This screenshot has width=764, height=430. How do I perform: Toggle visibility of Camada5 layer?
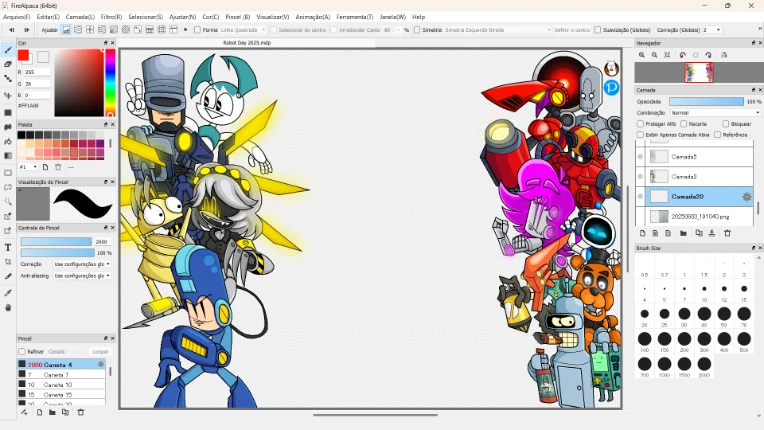[640, 157]
